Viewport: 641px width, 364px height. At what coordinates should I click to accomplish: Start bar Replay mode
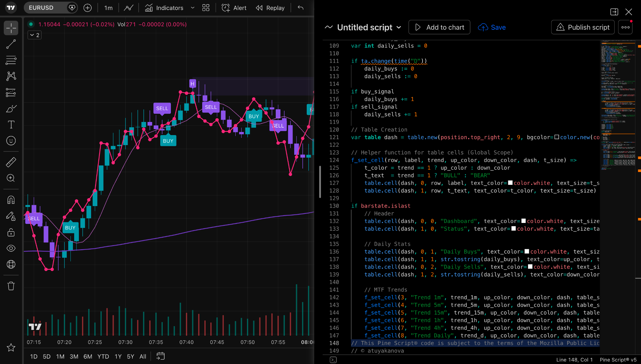click(270, 8)
